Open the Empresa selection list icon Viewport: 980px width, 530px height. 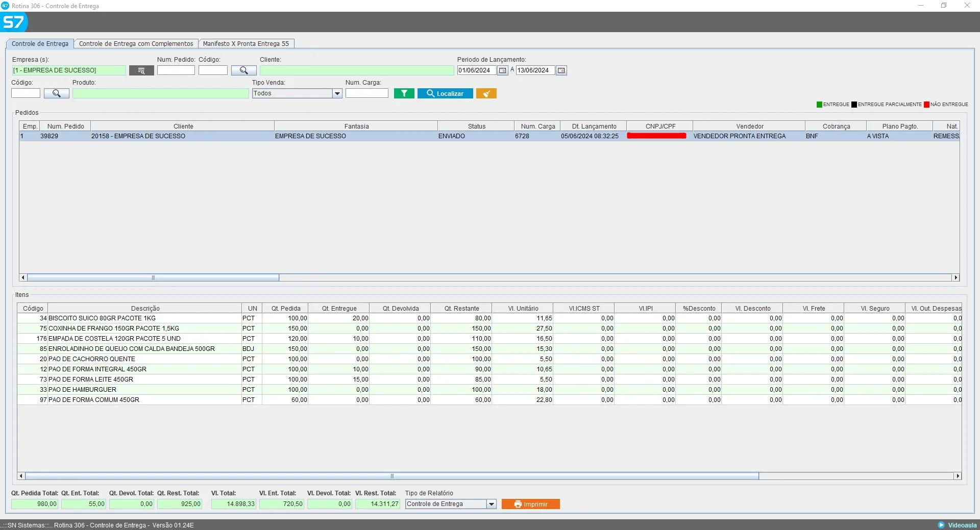(141, 70)
